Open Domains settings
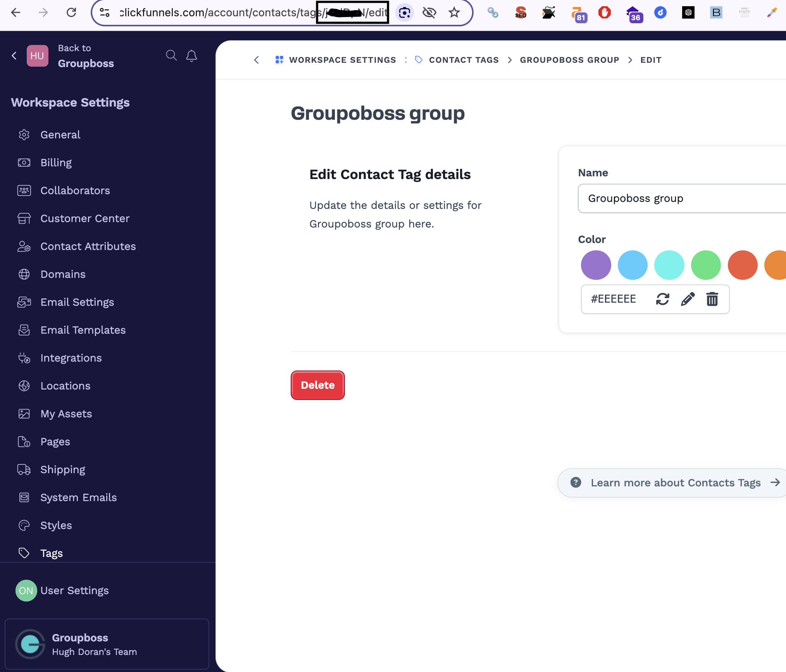This screenshot has width=786, height=672. point(63,274)
